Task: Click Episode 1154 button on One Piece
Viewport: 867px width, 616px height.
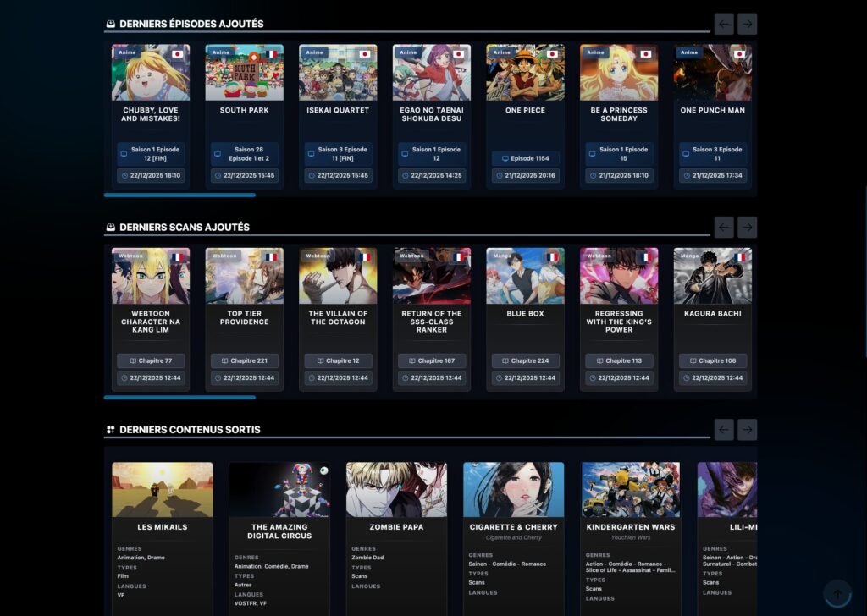Action: coord(525,158)
